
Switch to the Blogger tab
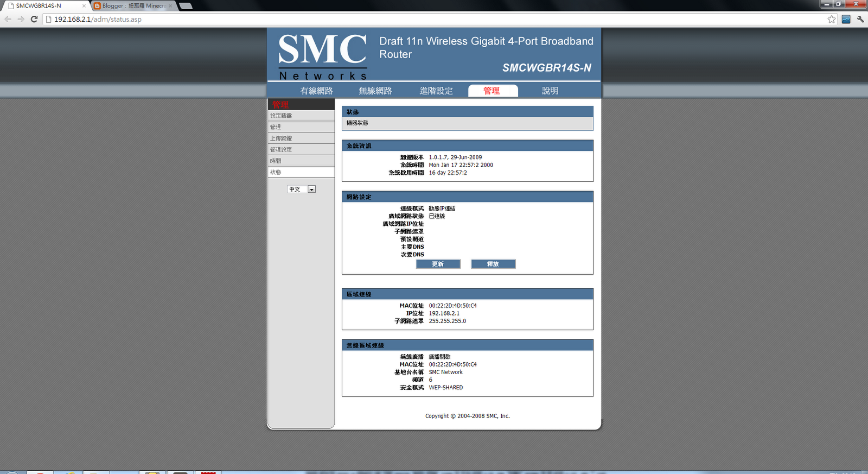tap(133, 6)
